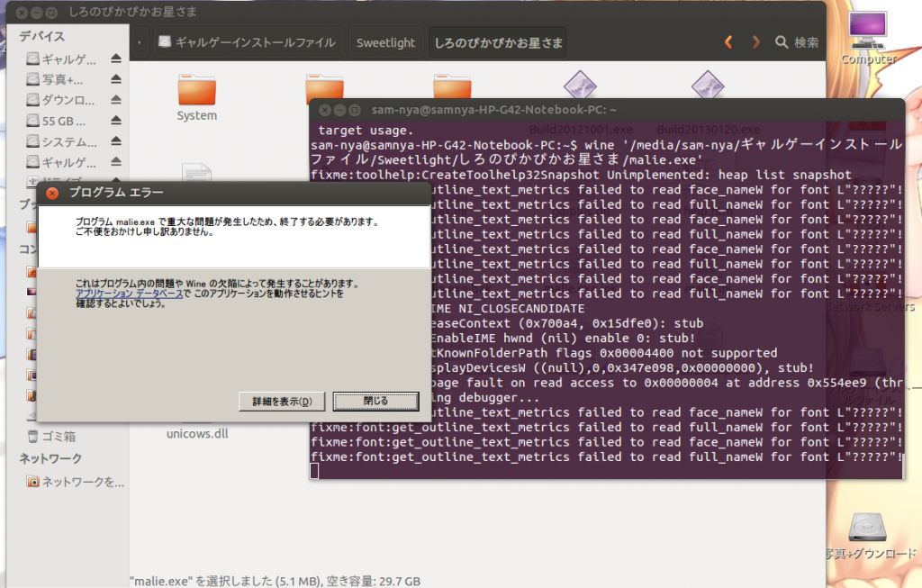
Task: Click the terminal cursor block
Action: 314,471
